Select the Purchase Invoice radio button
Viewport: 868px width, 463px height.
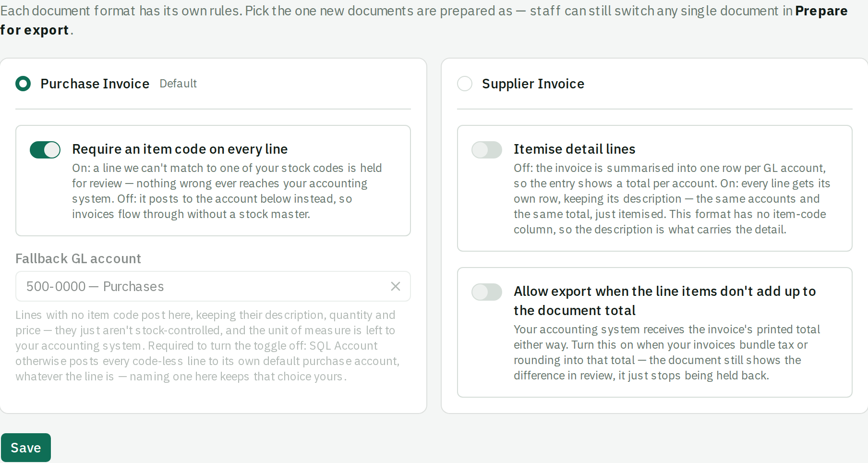pyautogui.click(x=23, y=84)
